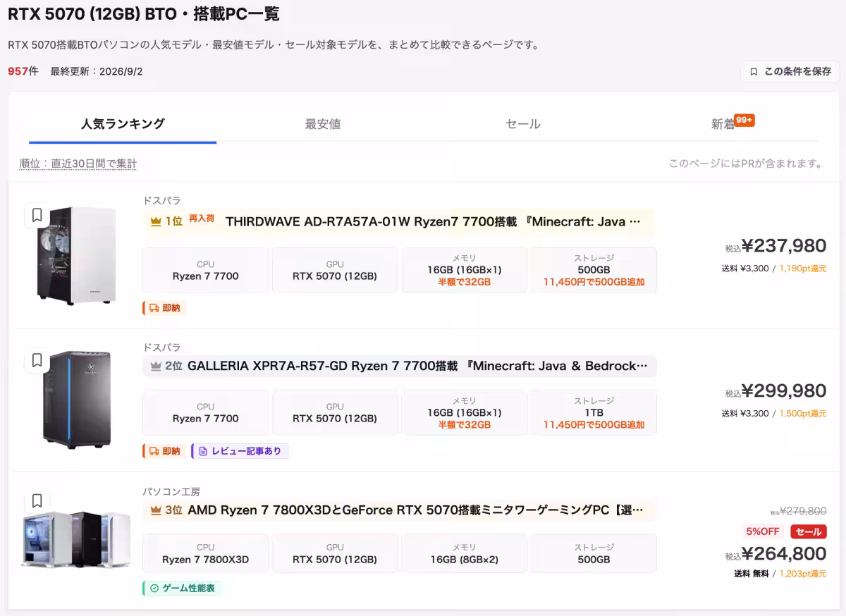Click the 5%OFF discount label
846x616 pixels.
pos(764,531)
